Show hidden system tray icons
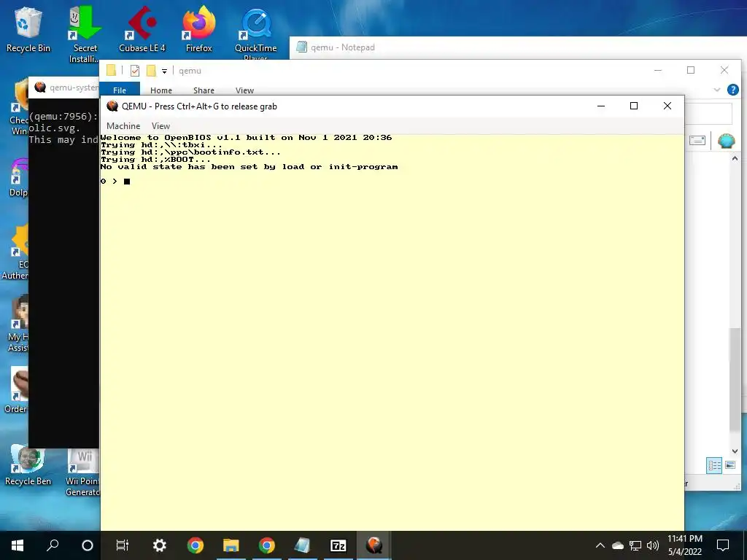747x560 pixels. [600, 545]
